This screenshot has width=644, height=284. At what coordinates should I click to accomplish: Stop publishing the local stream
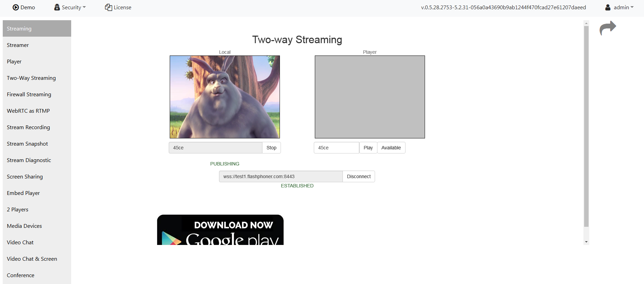click(x=271, y=148)
